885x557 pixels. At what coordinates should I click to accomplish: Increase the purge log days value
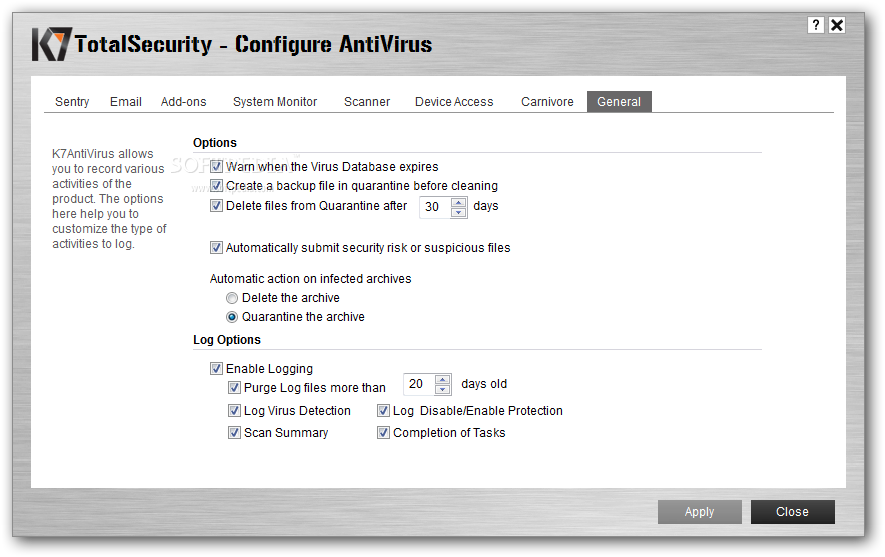pyautogui.click(x=443, y=379)
